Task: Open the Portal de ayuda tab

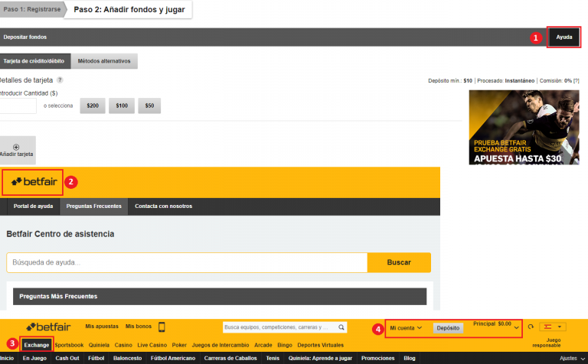Action: pyautogui.click(x=33, y=206)
